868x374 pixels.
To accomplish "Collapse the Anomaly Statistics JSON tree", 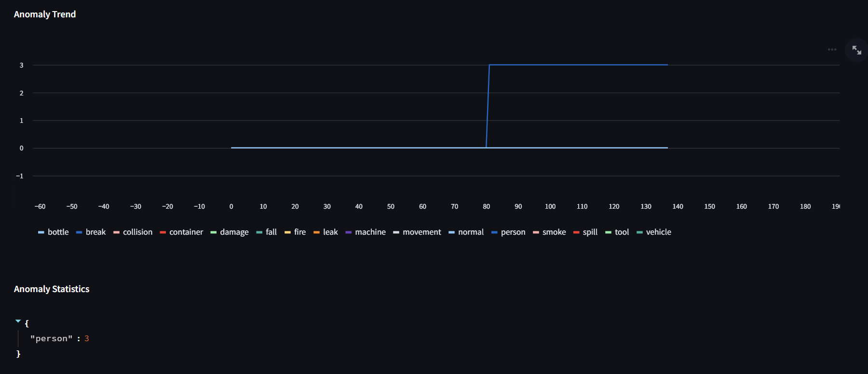I will [18, 321].
